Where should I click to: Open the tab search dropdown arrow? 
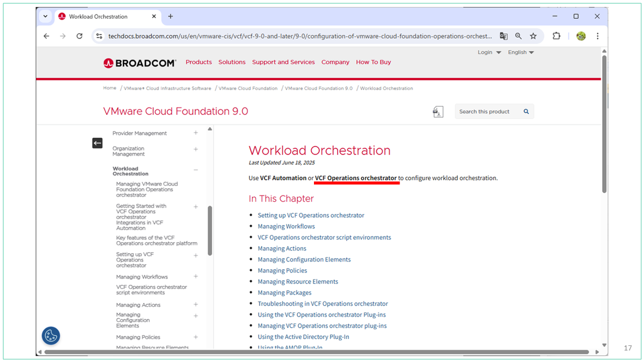pyautogui.click(x=45, y=17)
